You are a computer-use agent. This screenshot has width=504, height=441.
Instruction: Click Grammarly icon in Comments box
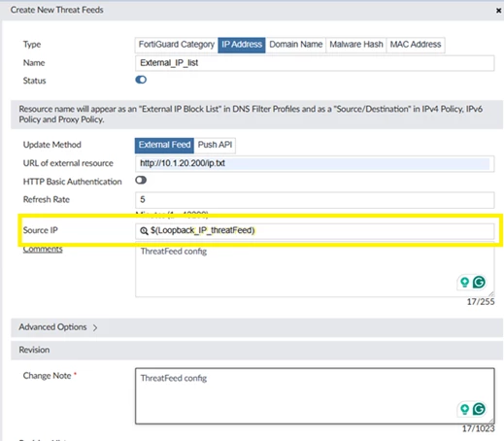click(479, 282)
